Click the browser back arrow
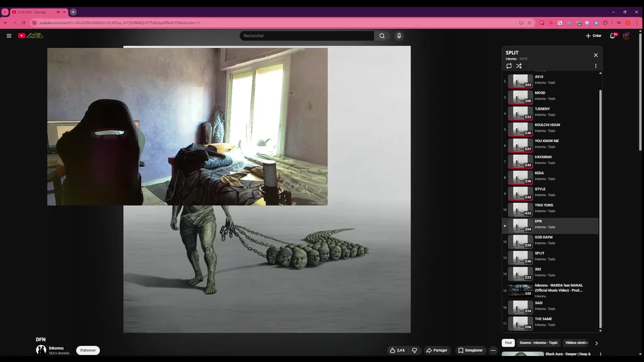The width and height of the screenshot is (644, 362). 6,23
